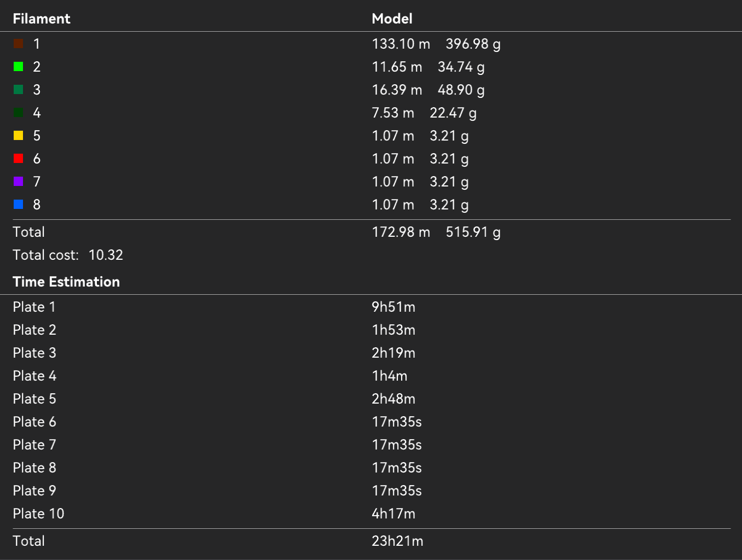Click the blue filament 8 swatch
The width and height of the screenshot is (742, 560).
(18, 205)
